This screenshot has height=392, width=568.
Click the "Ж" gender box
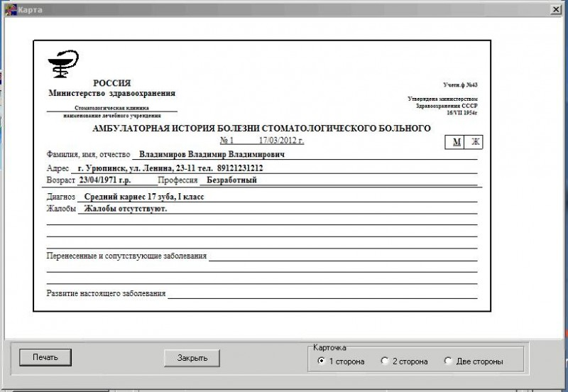pos(475,142)
